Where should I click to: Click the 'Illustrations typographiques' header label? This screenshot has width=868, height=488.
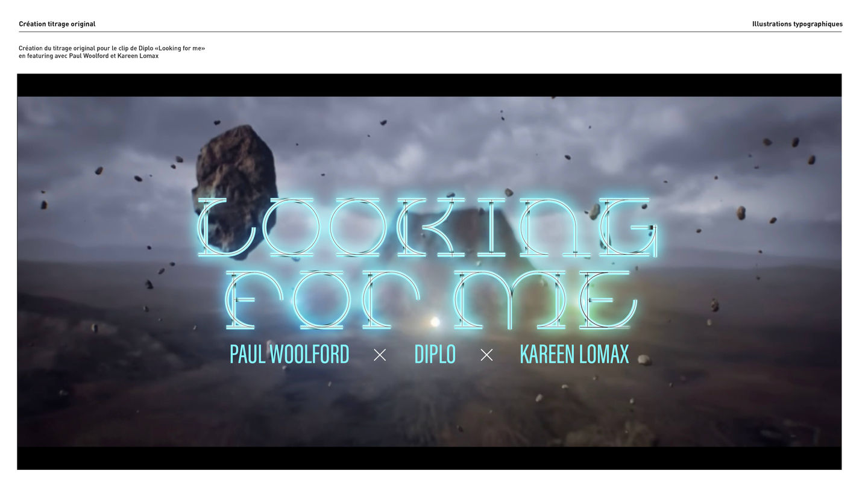click(797, 24)
